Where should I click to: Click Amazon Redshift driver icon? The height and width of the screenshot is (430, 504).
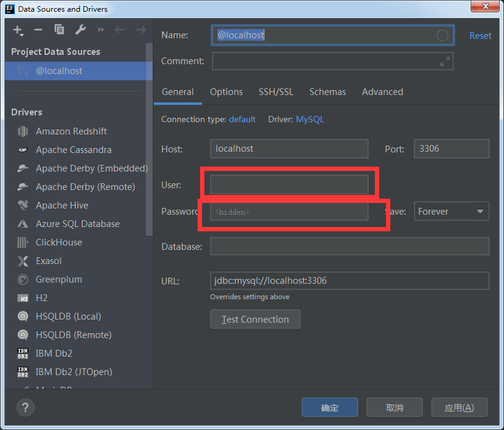tap(23, 131)
